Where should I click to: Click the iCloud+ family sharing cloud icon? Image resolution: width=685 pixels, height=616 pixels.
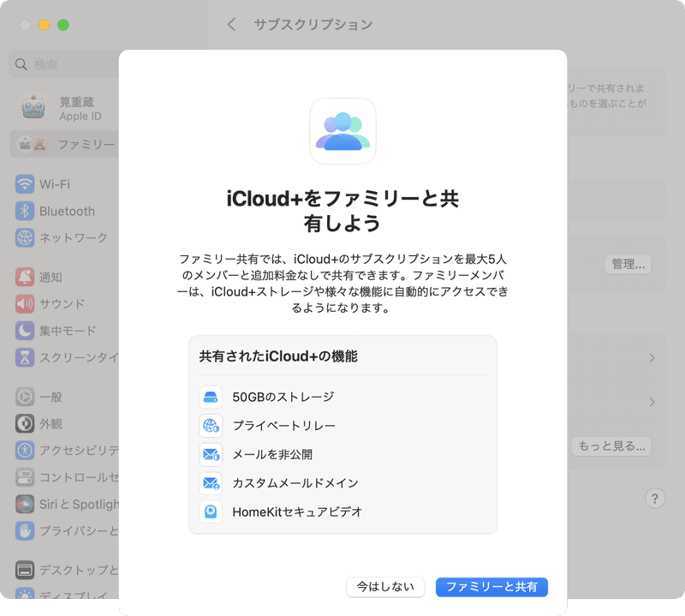pyautogui.click(x=342, y=130)
